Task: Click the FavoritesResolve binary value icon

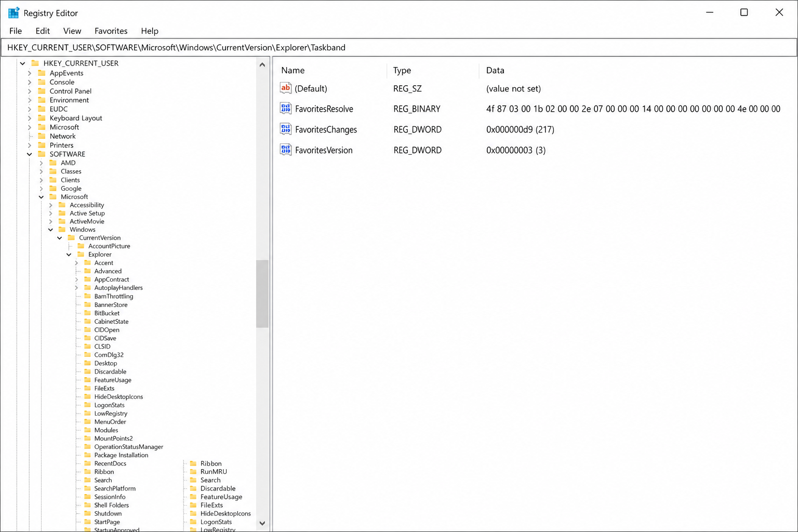Action: tap(286, 109)
